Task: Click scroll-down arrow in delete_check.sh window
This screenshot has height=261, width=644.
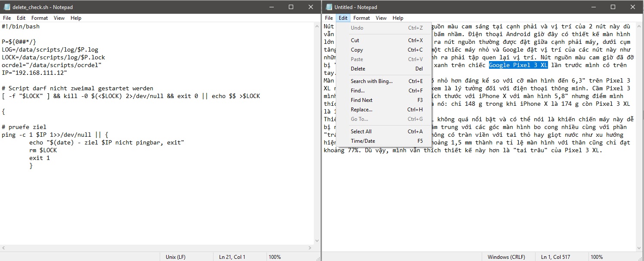Action: point(318,241)
